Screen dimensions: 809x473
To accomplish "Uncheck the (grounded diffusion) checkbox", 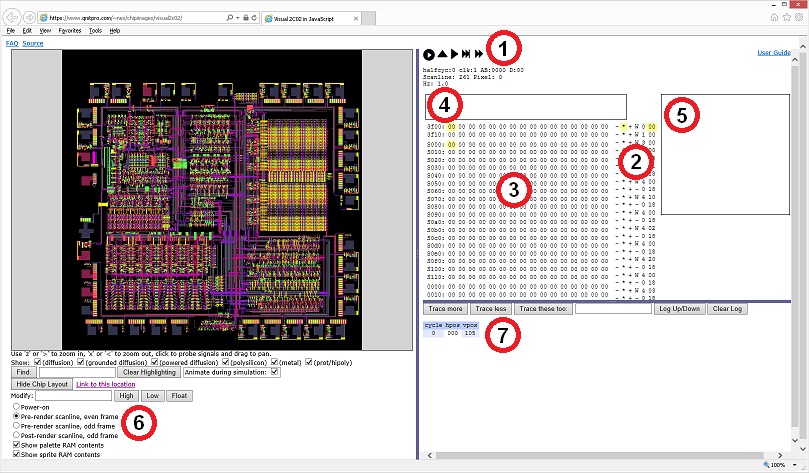I will [80, 362].
